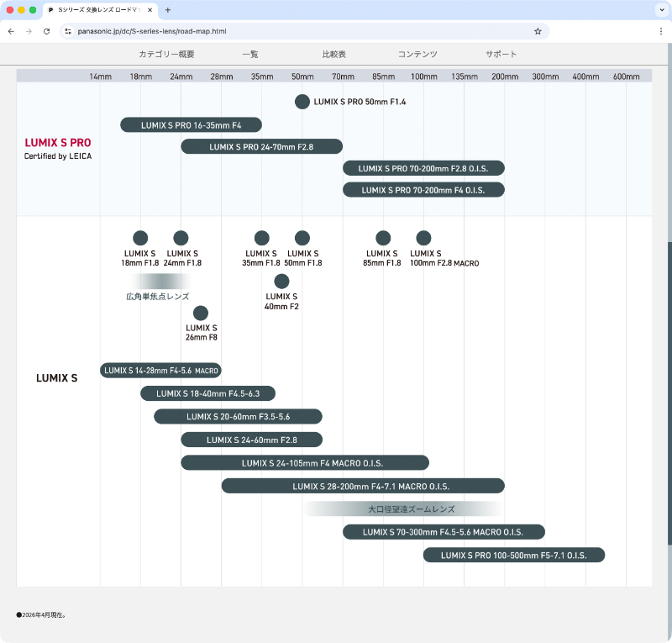672x643 pixels.
Task: Click the LUMIX S 40mm F2 dot marker
Action: pos(281,282)
